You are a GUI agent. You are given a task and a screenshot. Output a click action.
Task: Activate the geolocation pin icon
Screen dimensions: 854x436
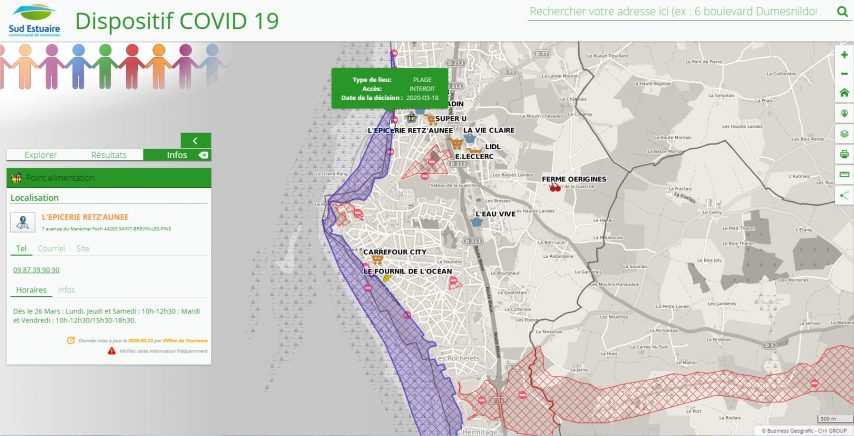[844, 113]
